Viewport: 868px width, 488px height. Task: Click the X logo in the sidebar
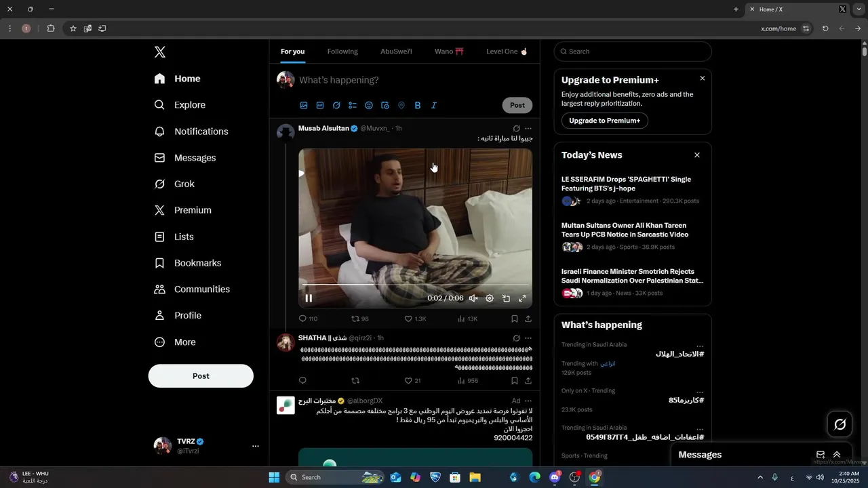coord(159,52)
